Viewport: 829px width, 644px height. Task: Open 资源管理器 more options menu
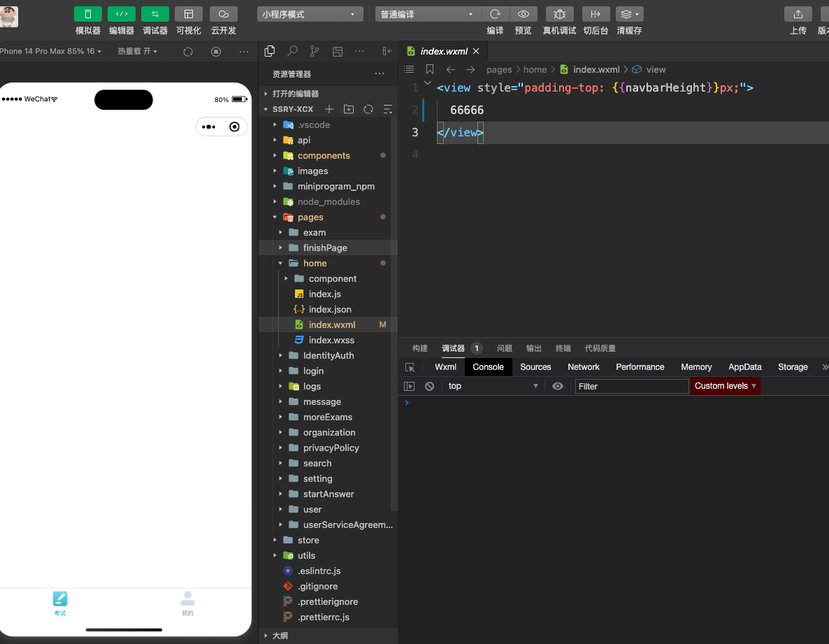[x=380, y=73]
